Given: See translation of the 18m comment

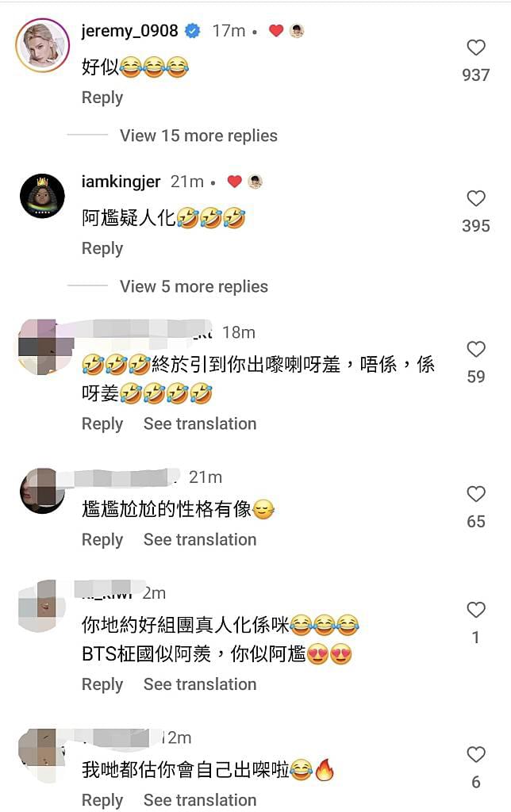Looking at the screenshot, I should point(200,423).
